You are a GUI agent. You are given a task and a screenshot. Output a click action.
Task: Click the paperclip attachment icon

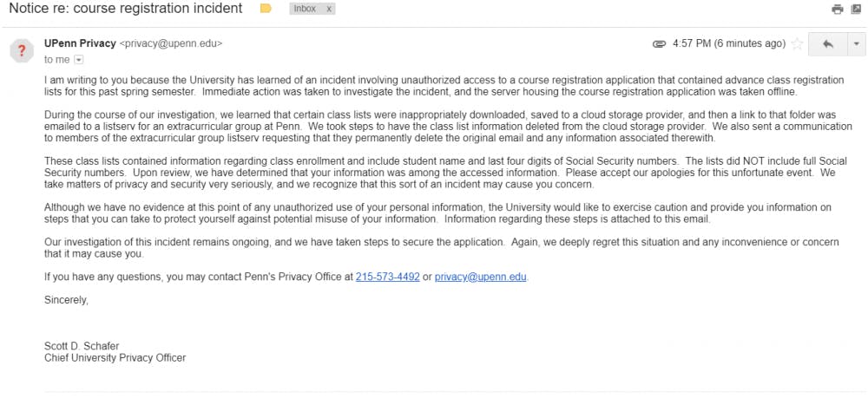coord(659,43)
